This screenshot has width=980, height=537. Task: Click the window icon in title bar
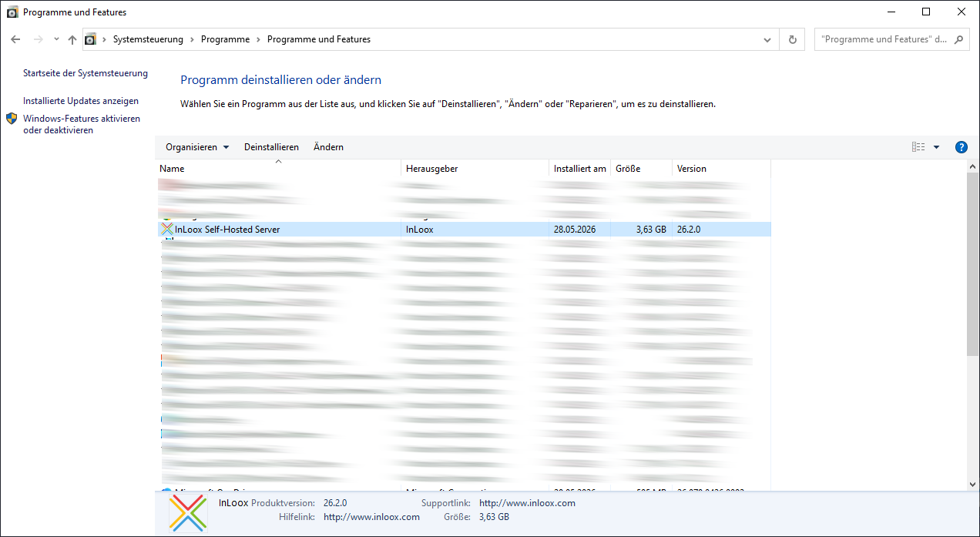pyautogui.click(x=12, y=12)
